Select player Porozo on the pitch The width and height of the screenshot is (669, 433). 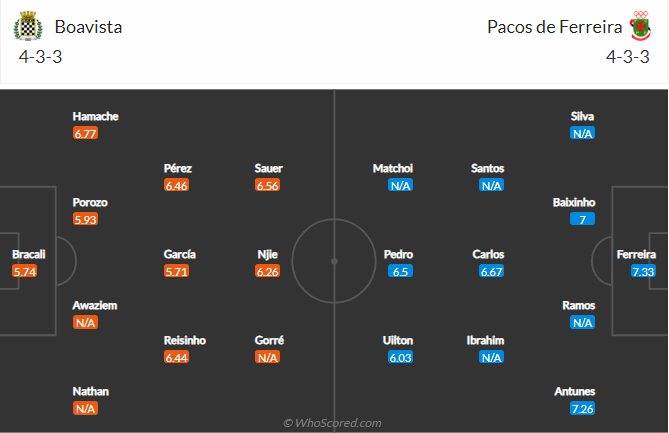point(90,202)
